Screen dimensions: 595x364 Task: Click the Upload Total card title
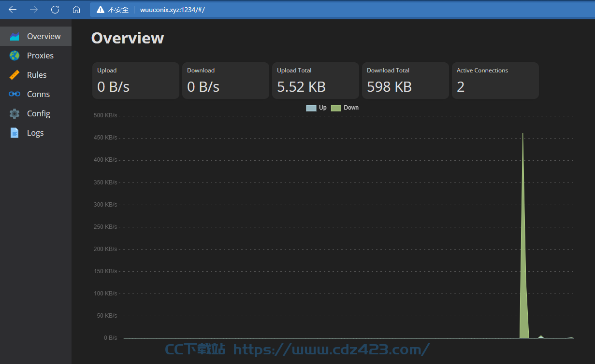(x=294, y=70)
